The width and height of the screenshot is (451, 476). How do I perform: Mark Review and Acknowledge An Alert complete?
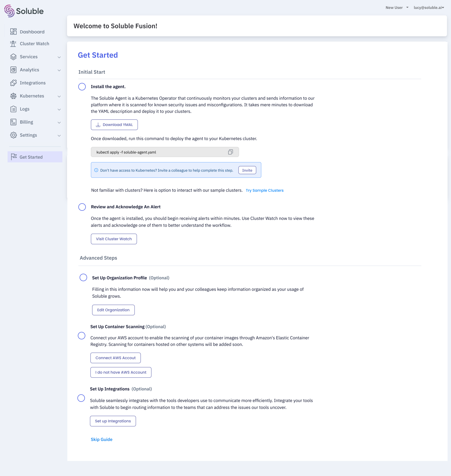[x=82, y=207]
